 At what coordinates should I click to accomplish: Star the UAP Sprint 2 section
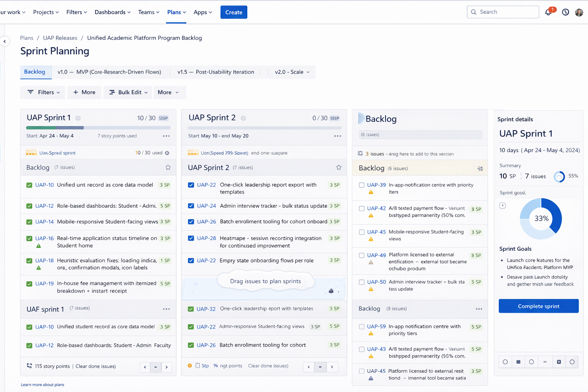pyautogui.click(x=338, y=167)
